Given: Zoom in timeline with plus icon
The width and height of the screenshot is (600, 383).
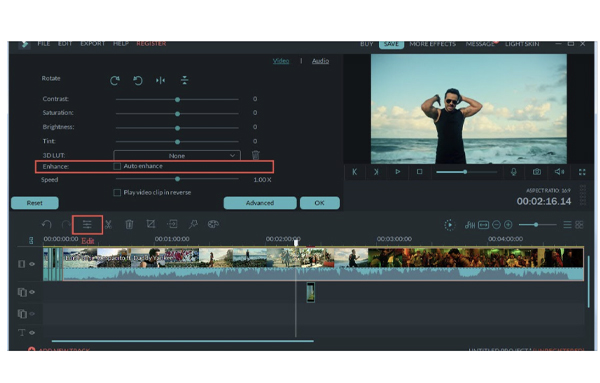Looking at the screenshot, I should (508, 225).
